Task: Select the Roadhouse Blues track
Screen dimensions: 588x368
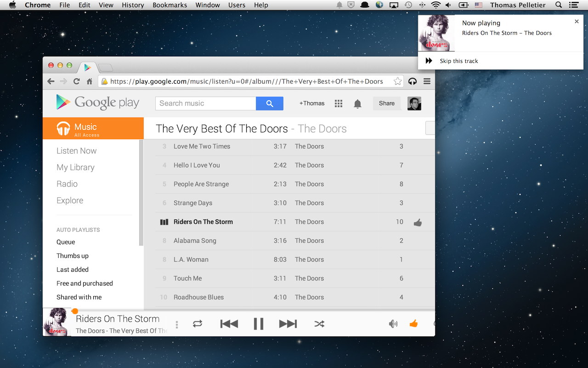Action: [x=199, y=297]
